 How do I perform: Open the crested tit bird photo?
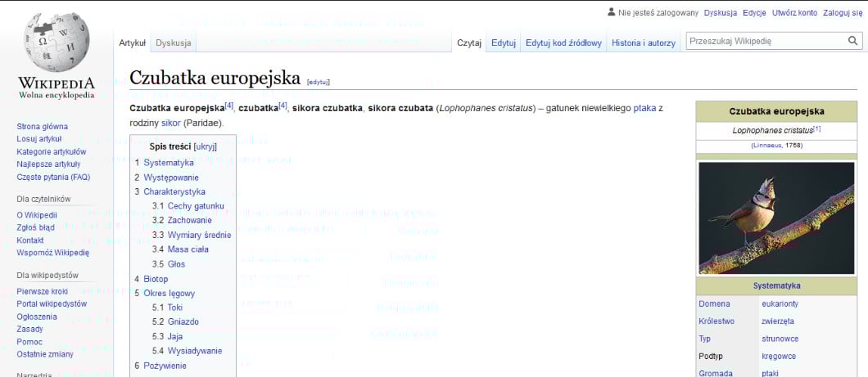(x=775, y=218)
